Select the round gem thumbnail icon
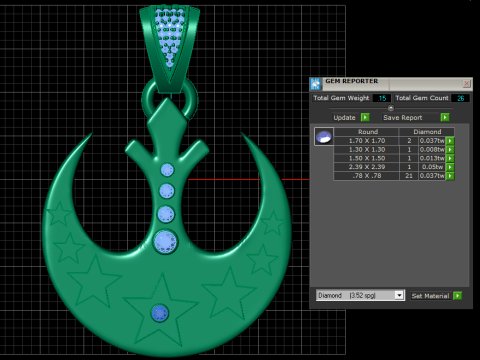Viewport: 480px width, 360px height. click(x=324, y=136)
